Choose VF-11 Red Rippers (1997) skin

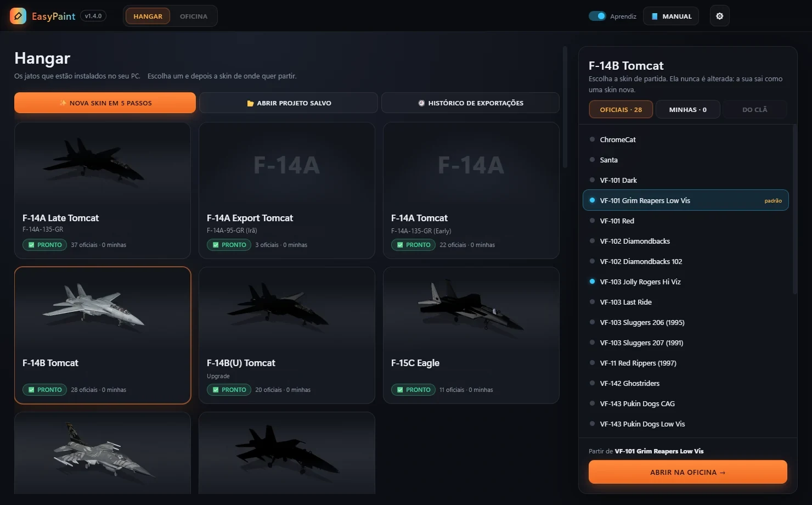(x=686, y=363)
